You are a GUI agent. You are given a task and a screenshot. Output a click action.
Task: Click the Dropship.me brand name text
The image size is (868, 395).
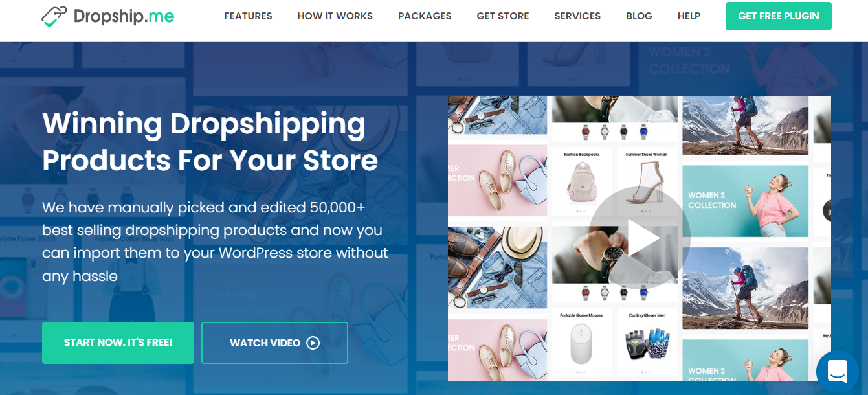pyautogui.click(x=124, y=16)
